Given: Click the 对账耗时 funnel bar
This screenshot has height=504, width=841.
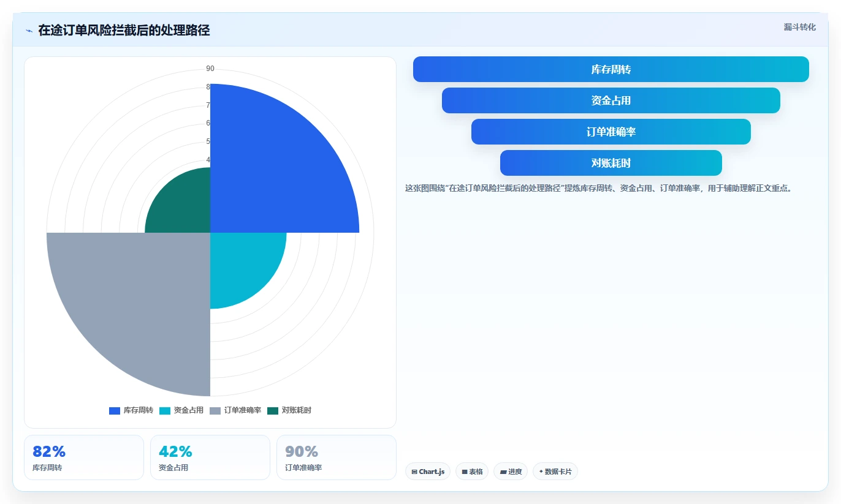Looking at the screenshot, I should [611, 163].
